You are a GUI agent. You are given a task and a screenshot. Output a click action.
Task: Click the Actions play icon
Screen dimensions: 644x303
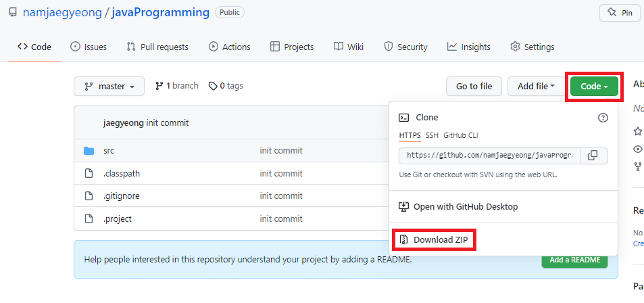213,47
